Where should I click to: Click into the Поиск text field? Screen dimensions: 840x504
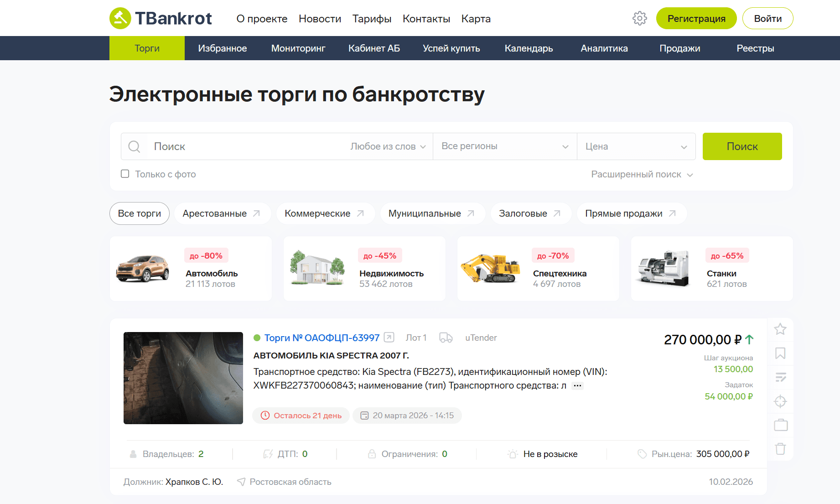point(249,146)
